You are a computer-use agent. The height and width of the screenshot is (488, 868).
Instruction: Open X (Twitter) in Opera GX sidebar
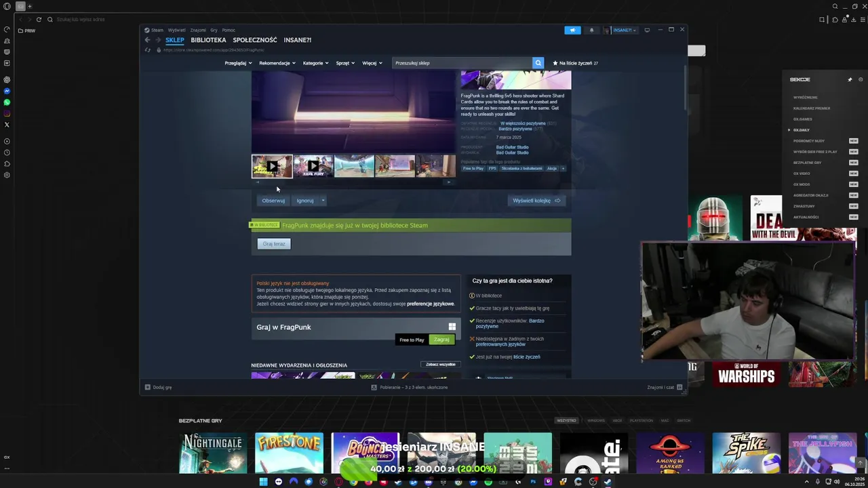coord(7,125)
